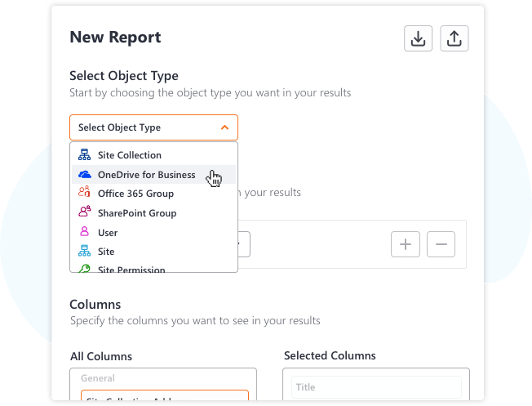This screenshot has height=406, width=532.
Task: Click the Selected Columns heading
Action: click(330, 355)
